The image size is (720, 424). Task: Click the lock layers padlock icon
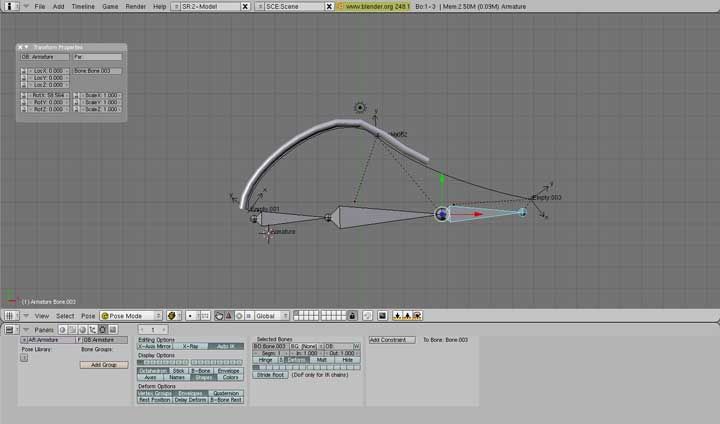point(352,316)
